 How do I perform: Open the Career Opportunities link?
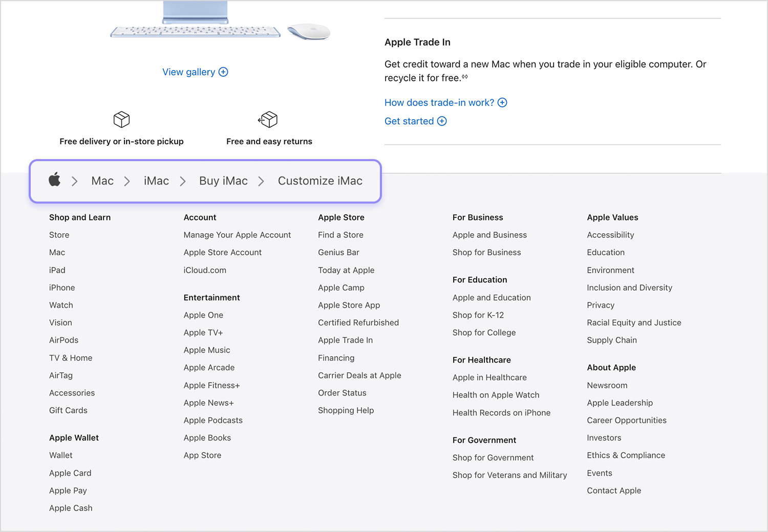[x=627, y=420]
